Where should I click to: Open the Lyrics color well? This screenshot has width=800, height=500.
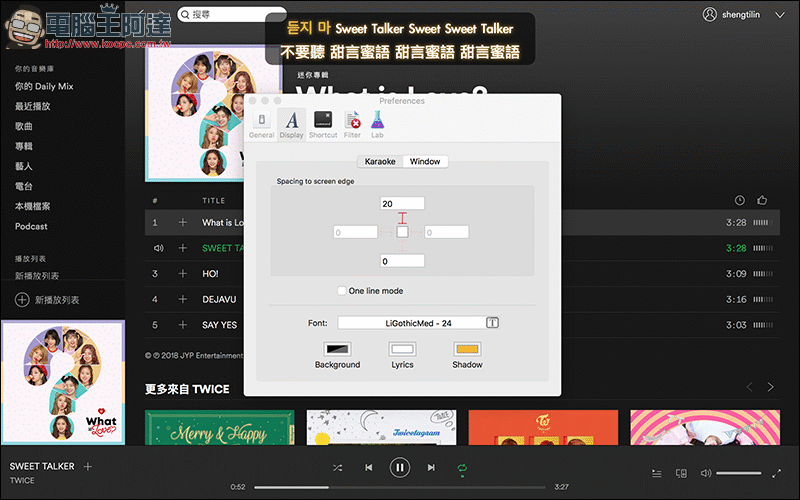pos(402,349)
